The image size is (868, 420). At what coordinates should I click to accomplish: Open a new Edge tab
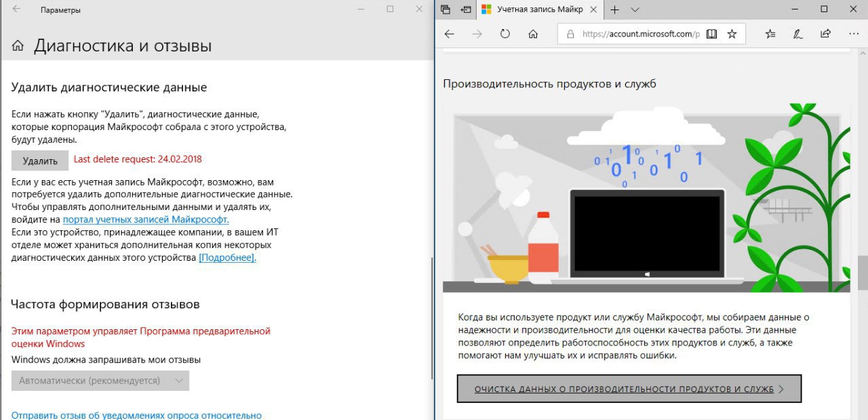[x=614, y=9]
